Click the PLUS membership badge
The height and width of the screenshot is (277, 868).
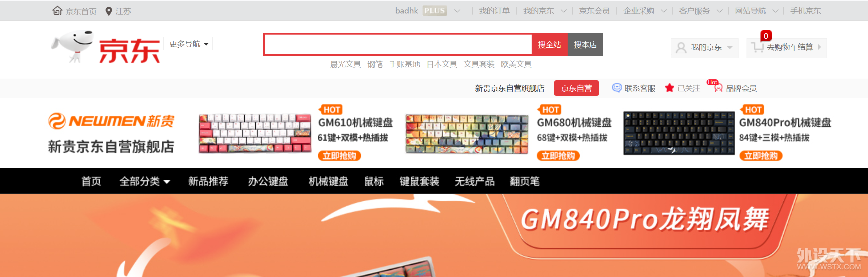point(435,11)
